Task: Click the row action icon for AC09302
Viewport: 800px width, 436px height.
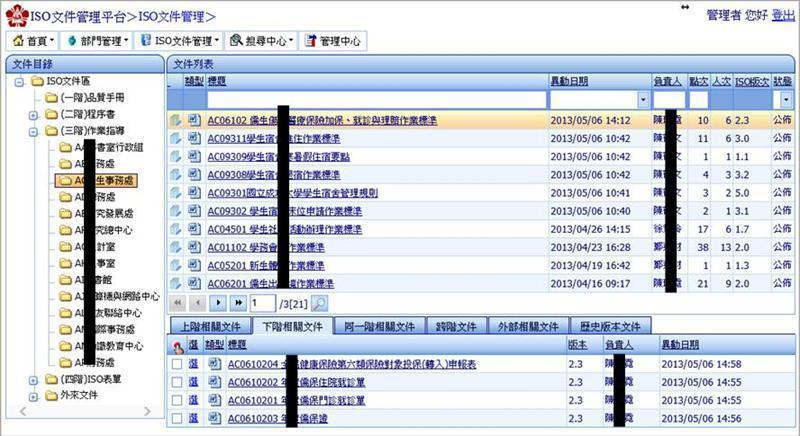Action: [x=176, y=211]
